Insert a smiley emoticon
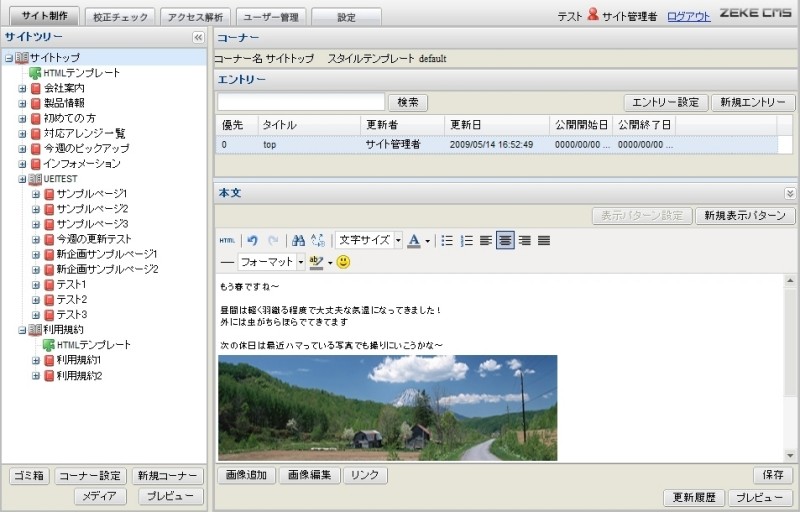 pos(343,262)
